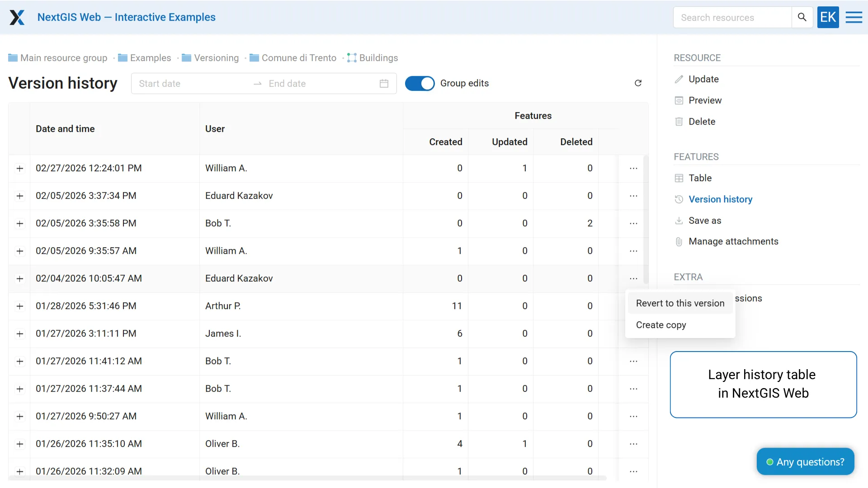Click the Save as download icon
The image size is (868, 488).
679,221
